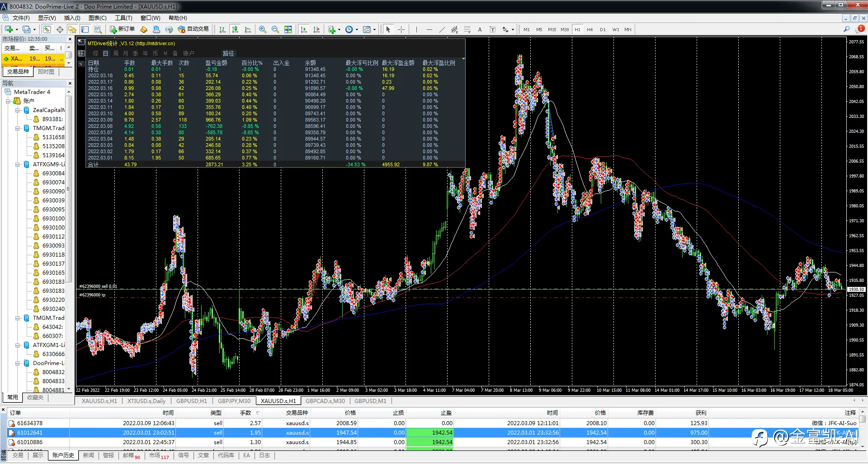Select account 6930084 in navigator
This screenshot has width=868, height=464.
click(x=53, y=173)
